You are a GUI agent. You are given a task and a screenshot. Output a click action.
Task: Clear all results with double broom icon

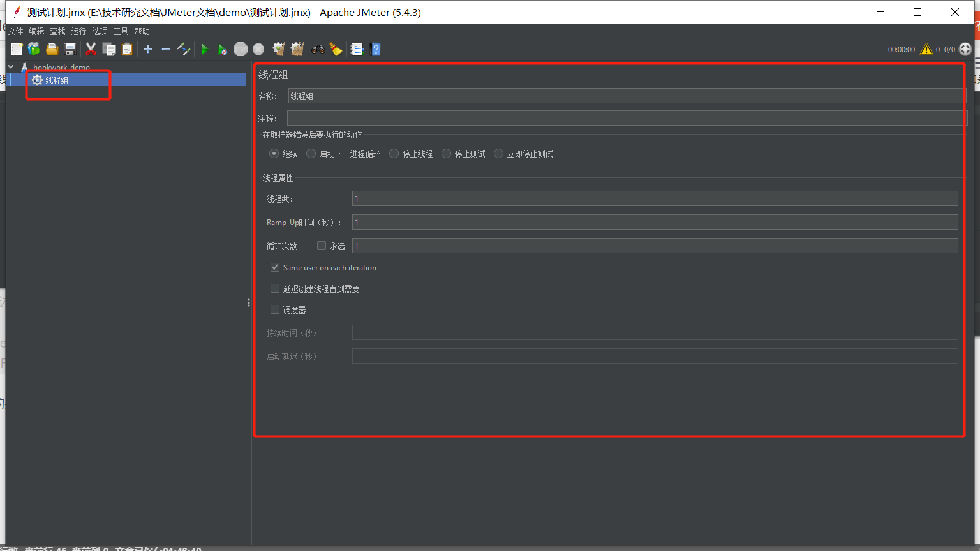pos(297,49)
